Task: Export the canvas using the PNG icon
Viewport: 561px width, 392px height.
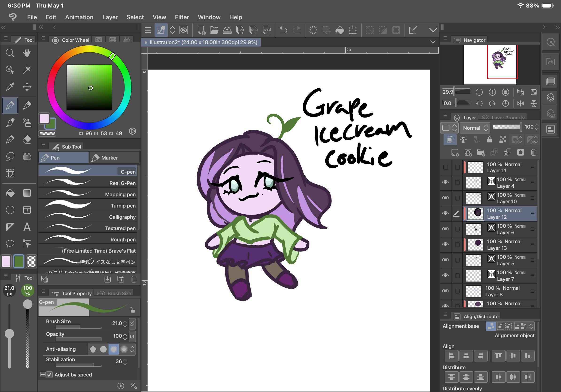Action: (253, 30)
